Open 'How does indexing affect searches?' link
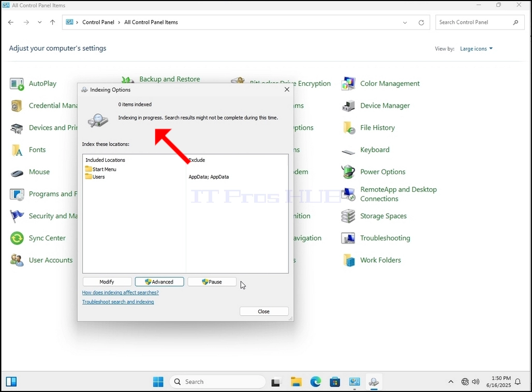This screenshot has width=532, height=392. [x=120, y=292]
